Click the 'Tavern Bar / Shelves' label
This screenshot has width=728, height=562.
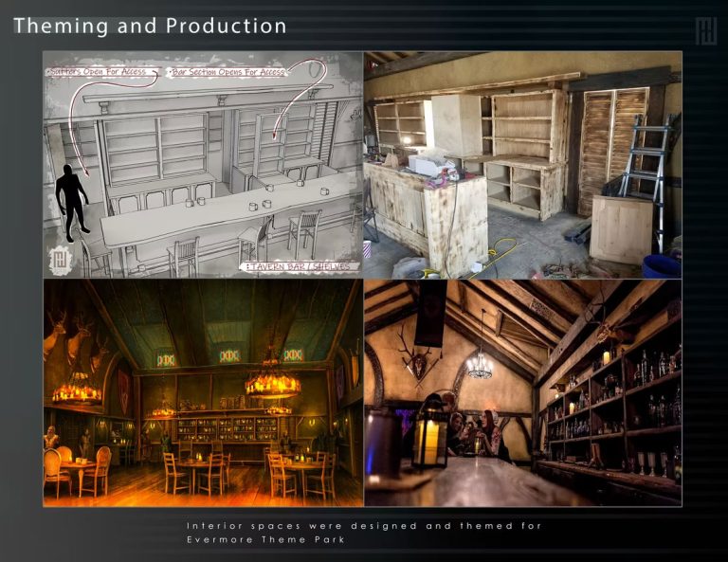click(x=300, y=266)
